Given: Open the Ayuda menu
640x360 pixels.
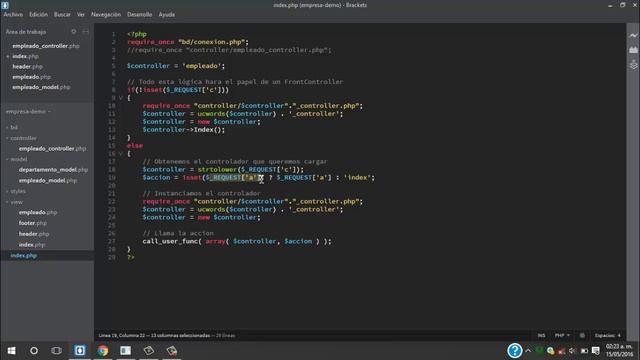Looking at the screenshot, I should (x=167, y=14).
